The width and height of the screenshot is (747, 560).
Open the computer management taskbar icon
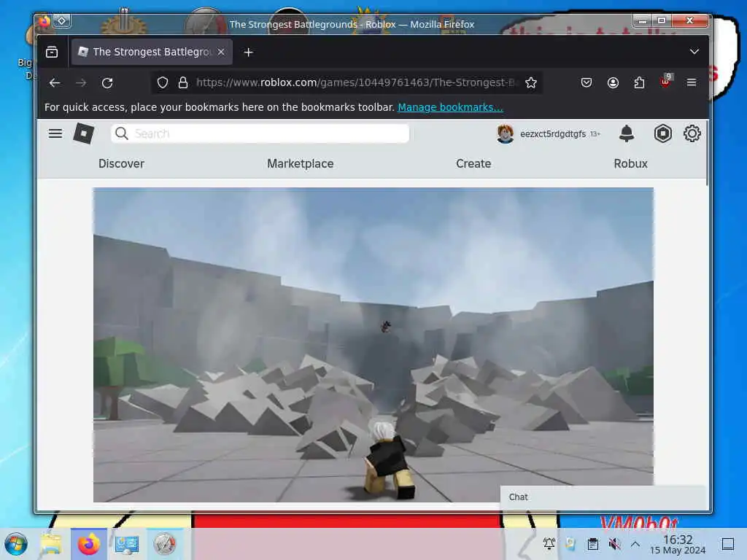click(127, 544)
